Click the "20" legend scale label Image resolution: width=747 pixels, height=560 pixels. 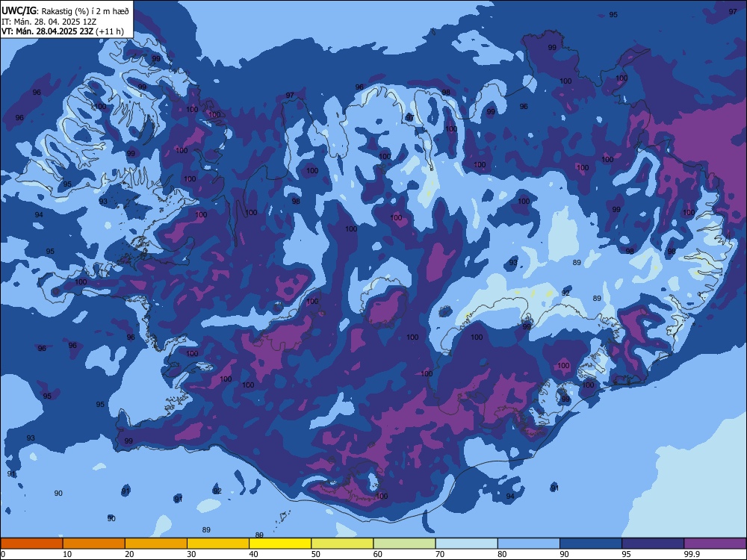(129, 554)
